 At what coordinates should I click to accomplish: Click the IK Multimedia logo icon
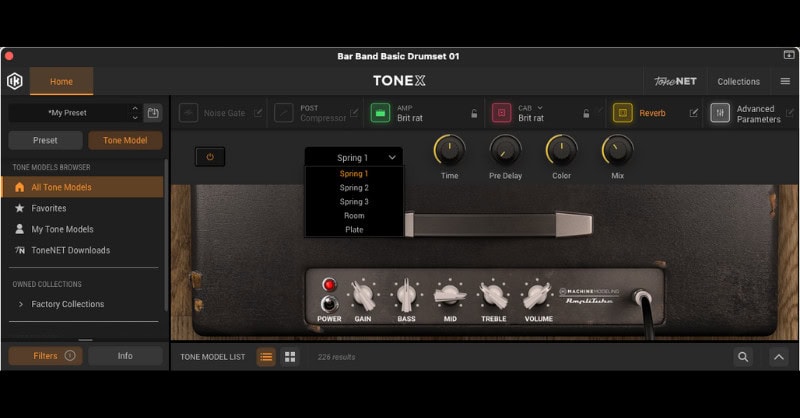[x=15, y=81]
